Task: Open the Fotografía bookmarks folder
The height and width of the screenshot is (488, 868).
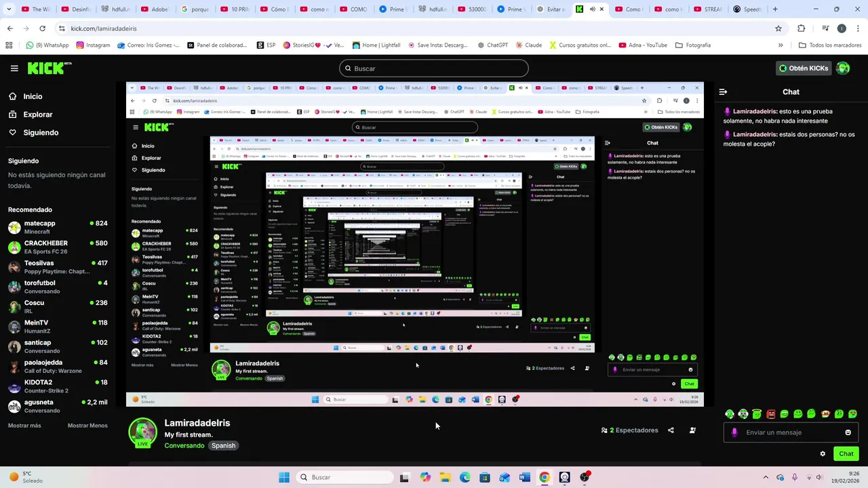Action: click(693, 45)
